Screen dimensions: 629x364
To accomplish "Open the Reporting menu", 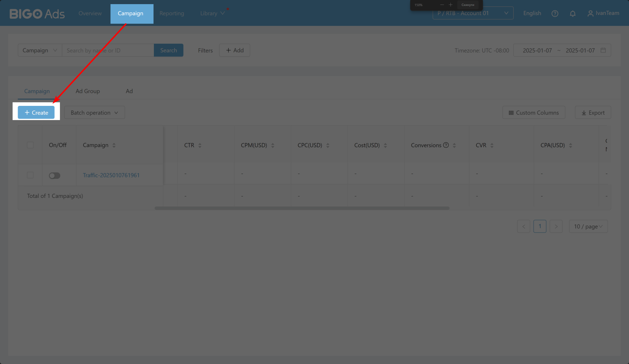I will [x=171, y=13].
